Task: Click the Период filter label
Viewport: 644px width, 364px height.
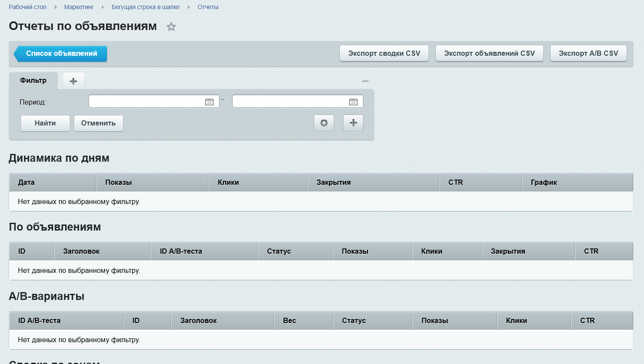Action: (33, 102)
